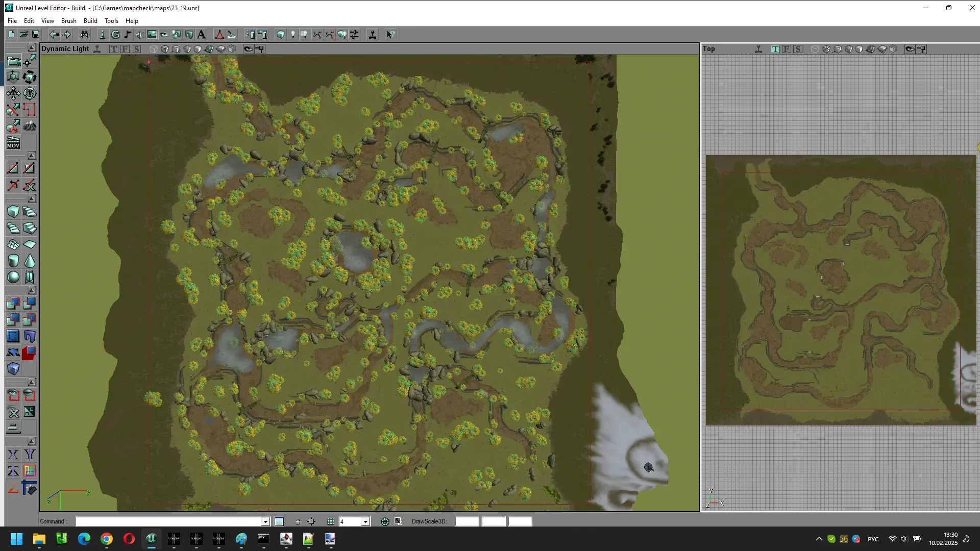This screenshot has width=980, height=551.
Task: Open the Tools menu
Action: [111, 21]
